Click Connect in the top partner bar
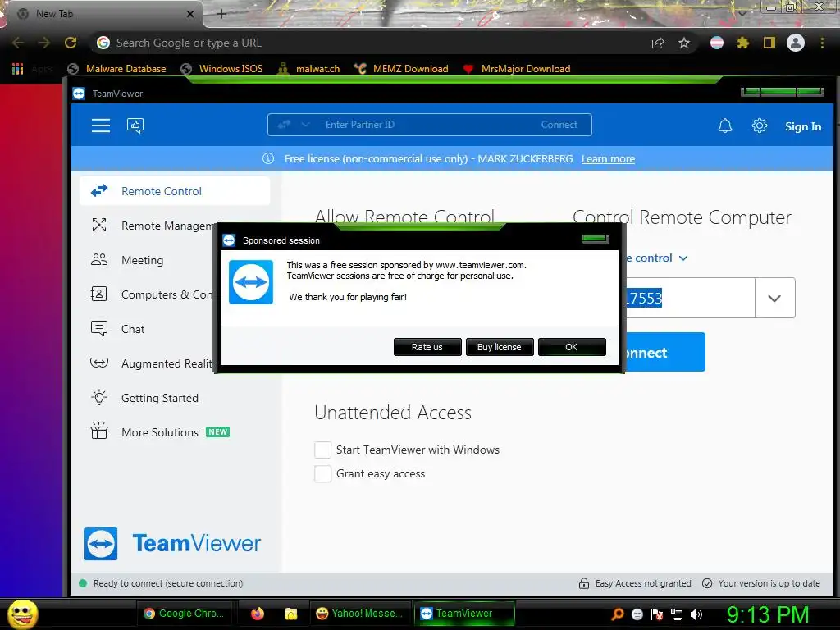This screenshot has width=840, height=630. pos(559,125)
